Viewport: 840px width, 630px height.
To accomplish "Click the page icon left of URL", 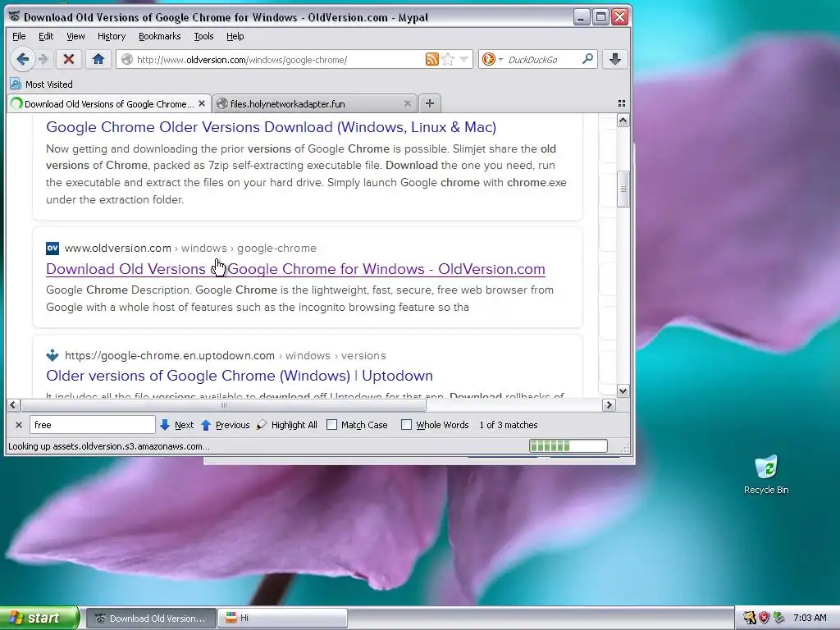I will tap(127, 59).
